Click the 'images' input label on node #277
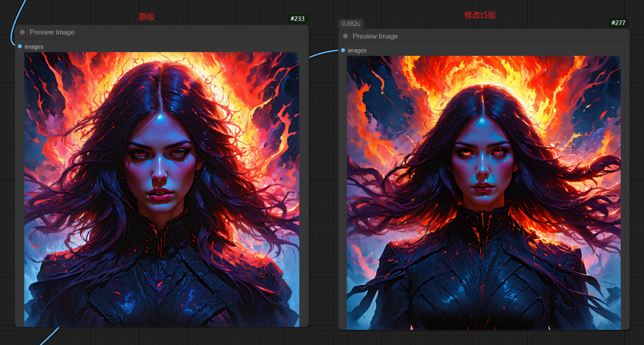Image resolution: width=644 pixels, height=345 pixels. [357, 50]
